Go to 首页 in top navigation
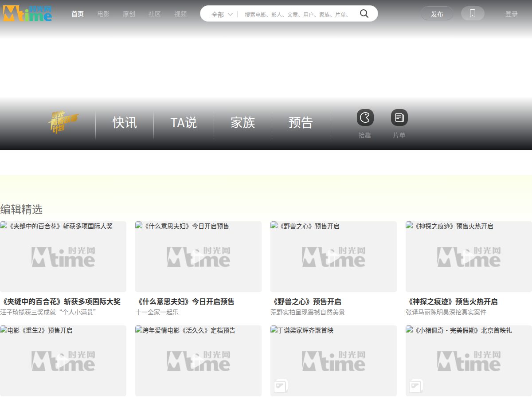532x399 pixels. coord(78,14)
